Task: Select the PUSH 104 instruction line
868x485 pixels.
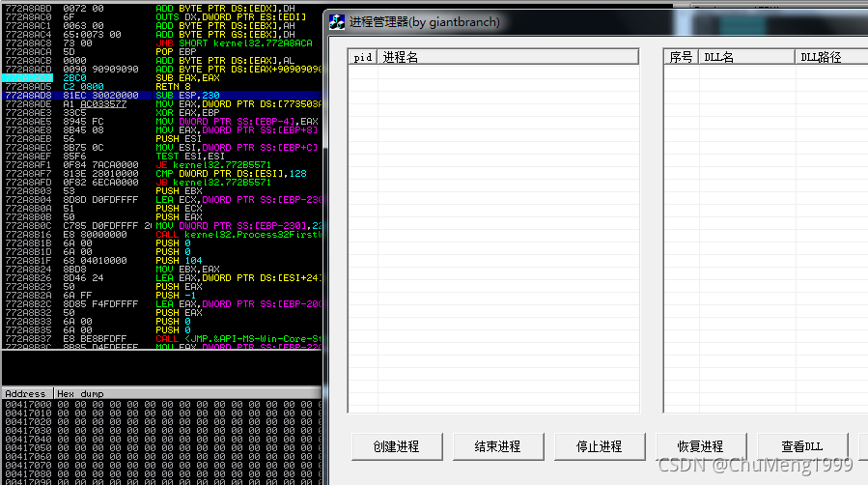Action: pyautogui.click(x=161, y=260)
